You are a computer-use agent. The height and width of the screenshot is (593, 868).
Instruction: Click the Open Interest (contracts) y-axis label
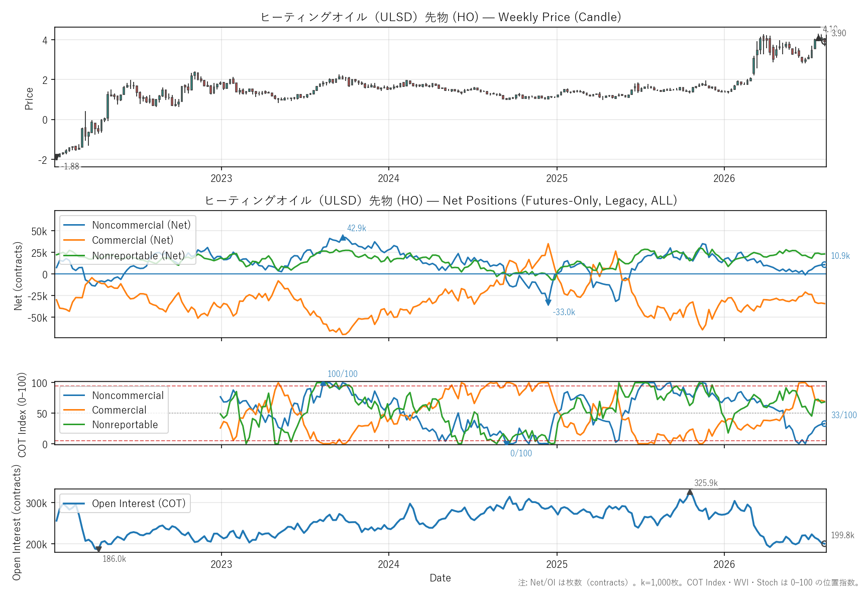[17, 522]
